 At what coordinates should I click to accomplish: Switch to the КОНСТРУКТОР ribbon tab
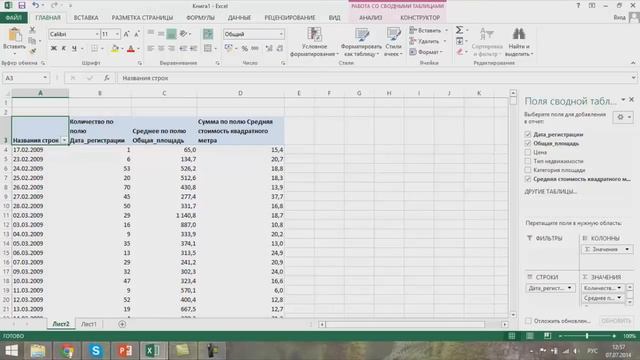pyautogui.click(x=420, y=18)
